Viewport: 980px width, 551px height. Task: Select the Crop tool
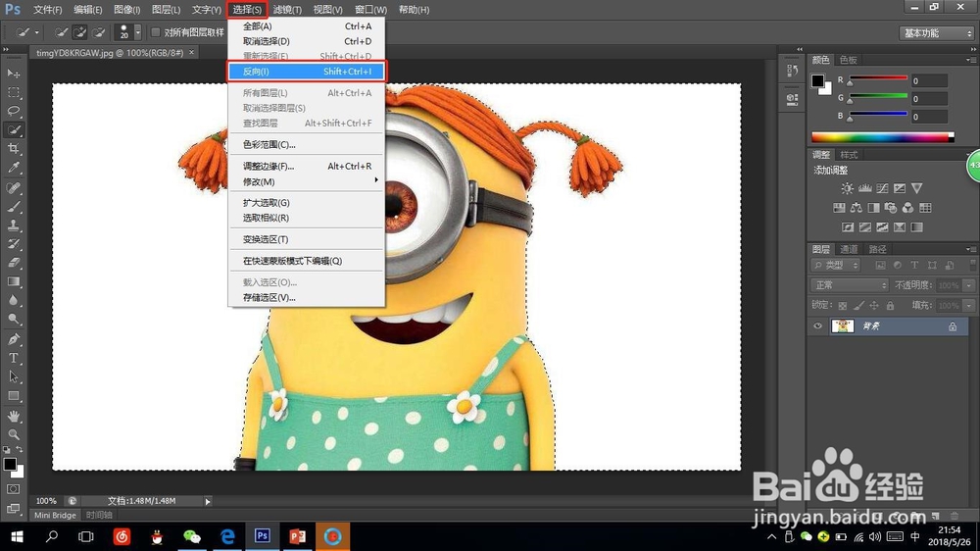pyautogui.click(x=13, y=149)
